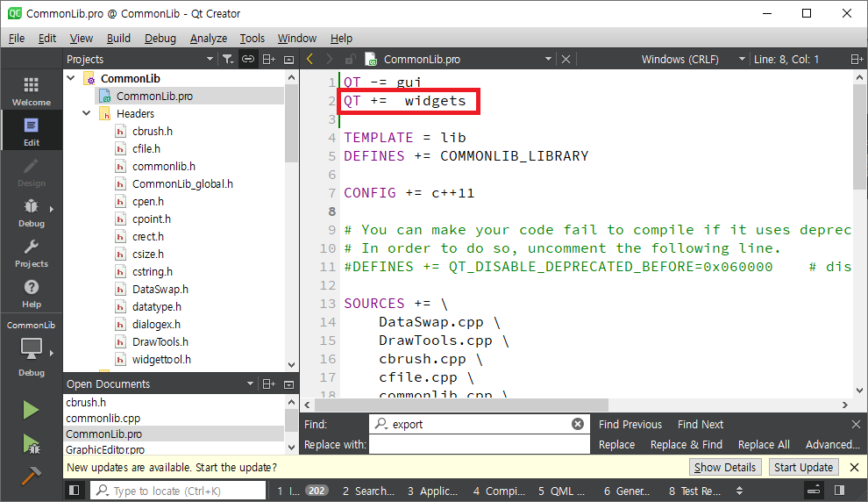868x502 pixels.
Task: Clear the Find search field
Action: pos(578,424)
